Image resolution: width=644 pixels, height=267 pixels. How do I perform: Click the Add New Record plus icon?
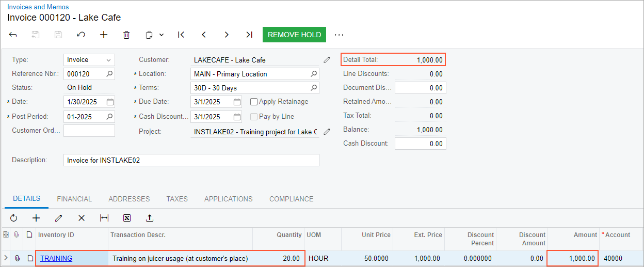click(x=104, y=35)
